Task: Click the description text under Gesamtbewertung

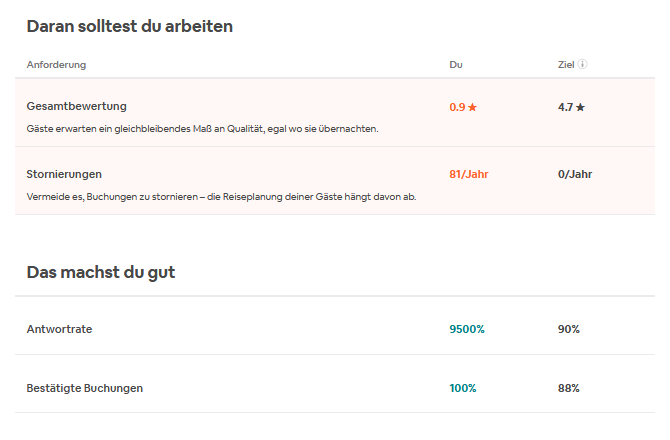Action: [202, 129]
